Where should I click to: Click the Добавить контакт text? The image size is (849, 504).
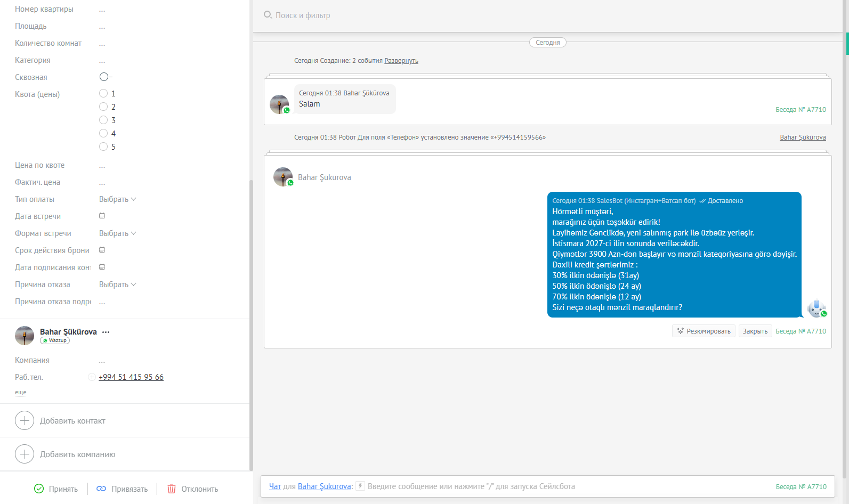click(x=72, y=421)
